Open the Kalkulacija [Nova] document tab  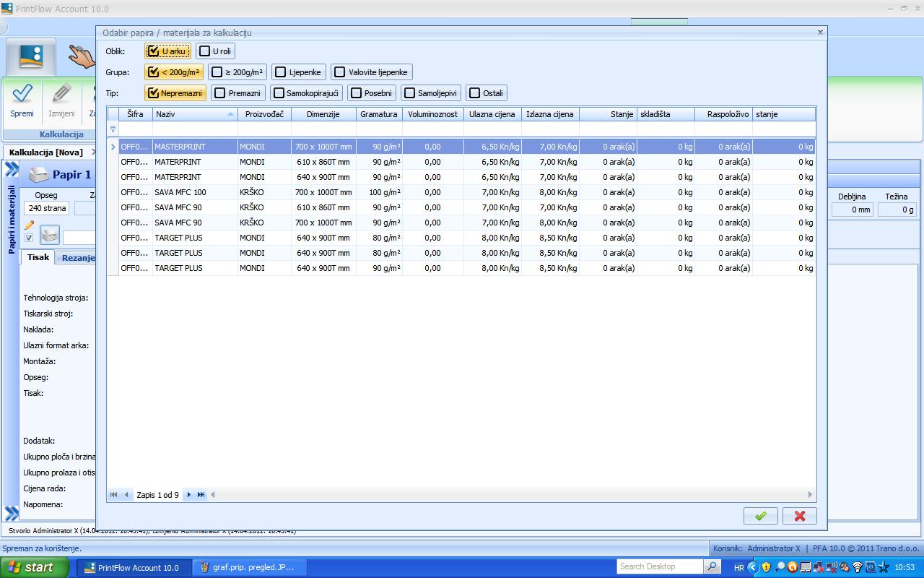(46, 152)
